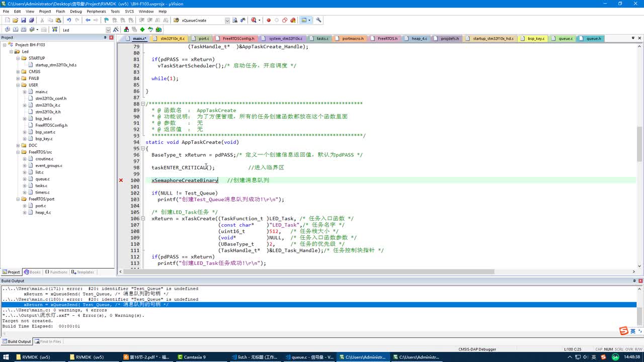This screenshot has height=362, width=644.
Task: Switch to the FreeRTOSConfig.h editor tab
Action: [235, 38]
